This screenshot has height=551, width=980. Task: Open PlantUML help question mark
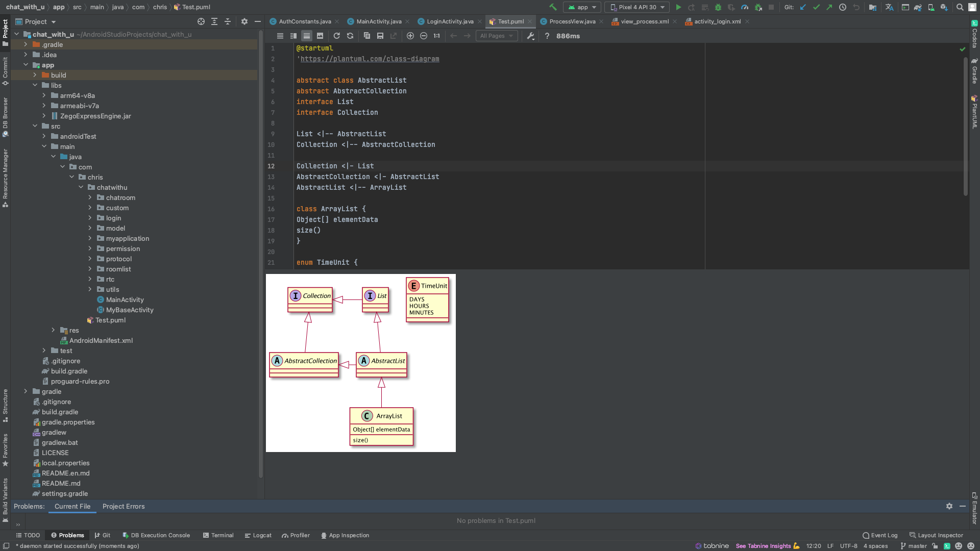(547, 36)
